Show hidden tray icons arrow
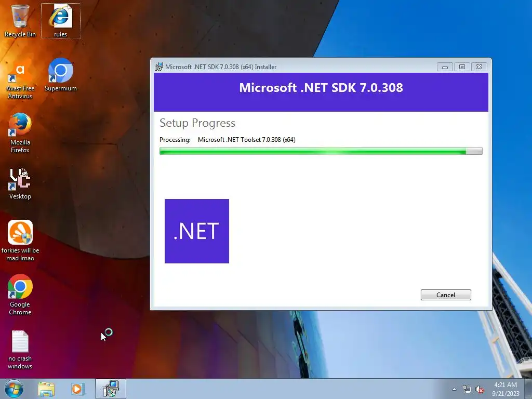Screen dimensions: 532x399 click(454, 389)
